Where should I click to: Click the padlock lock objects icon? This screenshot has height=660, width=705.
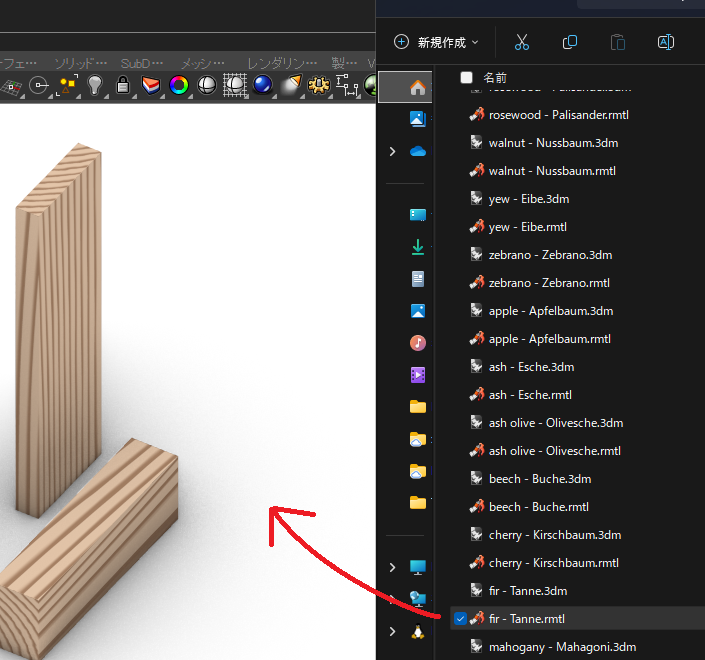pos(123,85)
